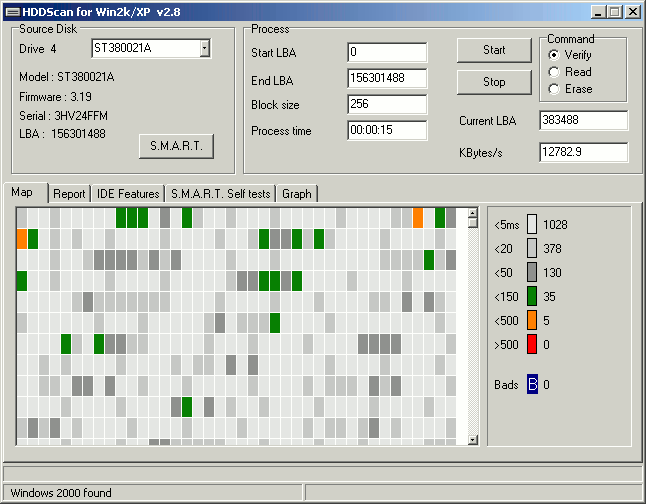Select the Read command option
Screen dimensions: 646x504
click(x=554, y=72)
